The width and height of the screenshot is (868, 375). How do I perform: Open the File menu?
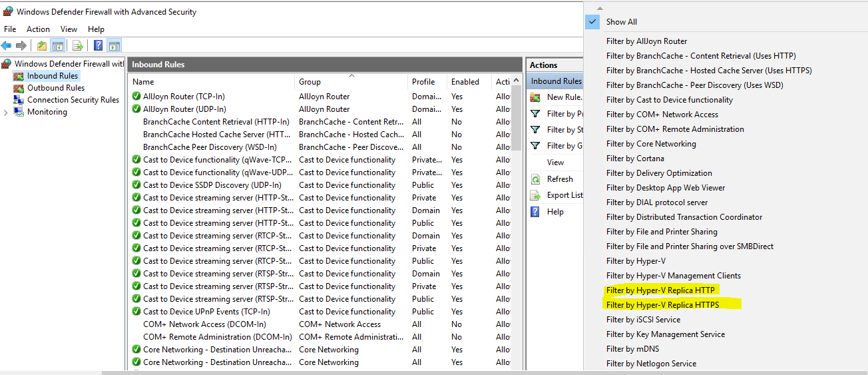[10, 29]
